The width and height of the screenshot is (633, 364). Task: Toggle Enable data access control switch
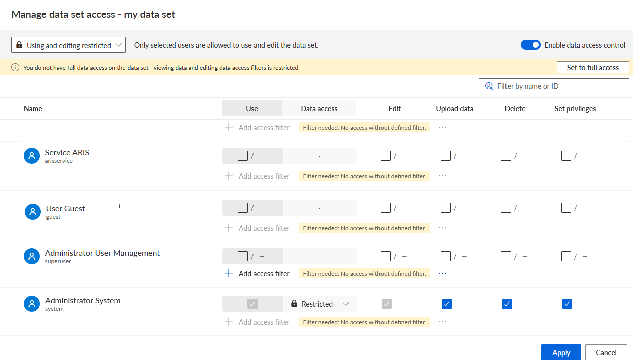click(x=531, y=45)
